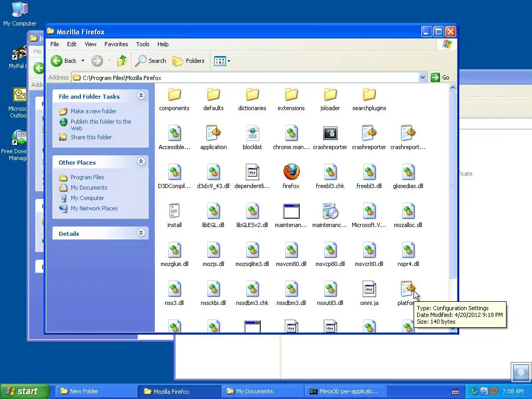
Task: Open the Search toolbar button
Action: pyautogui.click(x=150, y=61)
